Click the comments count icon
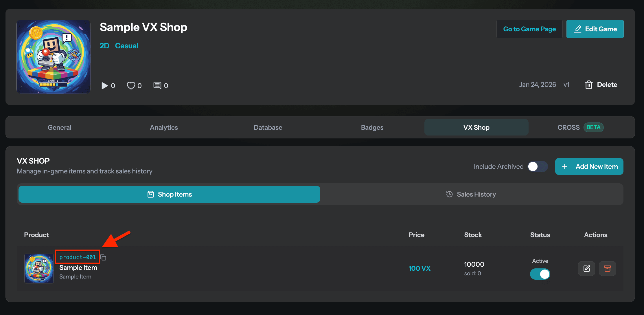Image resolution: width=644 pixels, height=315 pixels. [x=157, y=85]
